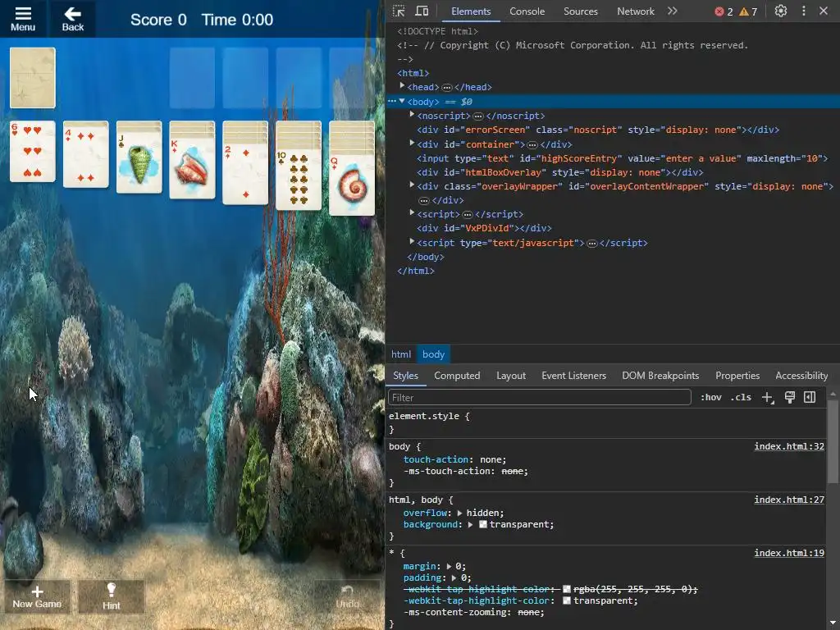
Task: Expand the background shorthand property
Action: tap(470, 524)
